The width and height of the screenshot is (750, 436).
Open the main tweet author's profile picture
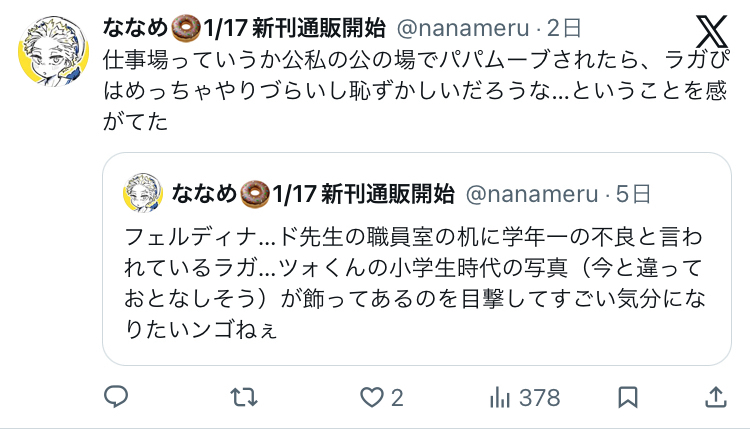pos(54,51)
